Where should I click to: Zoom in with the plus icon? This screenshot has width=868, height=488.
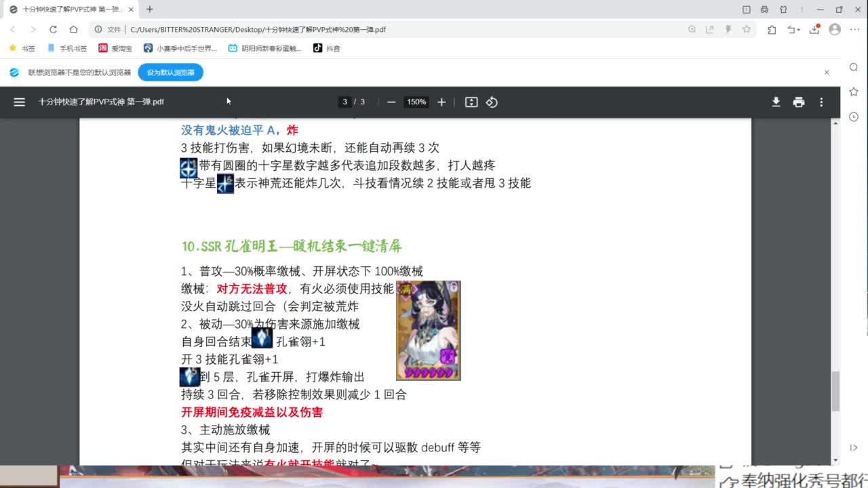[x=441, y=102]
